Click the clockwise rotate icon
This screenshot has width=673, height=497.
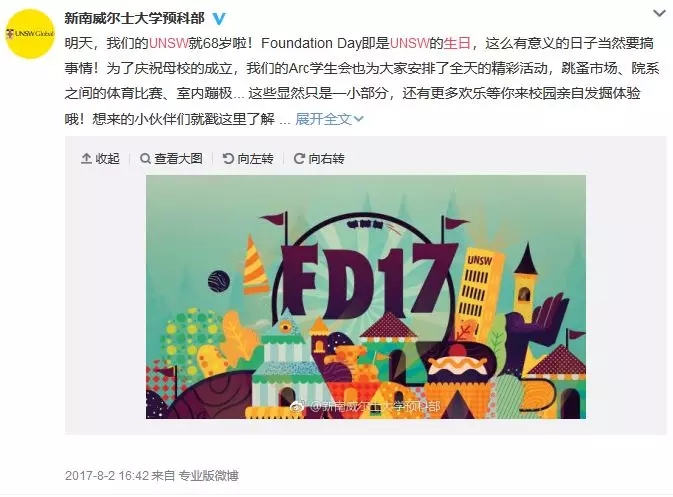tap(299, 159)
